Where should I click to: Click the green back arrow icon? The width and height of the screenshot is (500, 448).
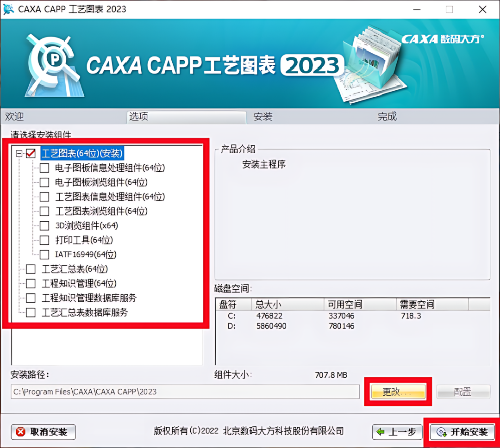click(x=381, y=432)
